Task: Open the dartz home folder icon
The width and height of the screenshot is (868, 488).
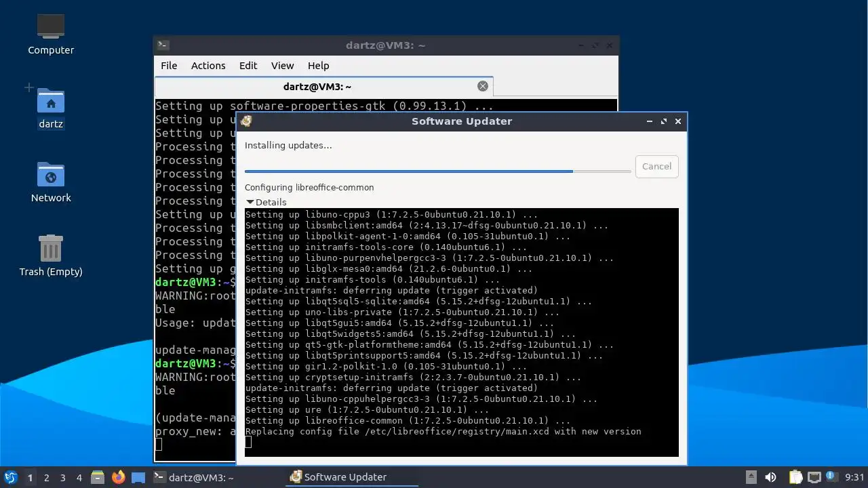Action: click(51, 102)
